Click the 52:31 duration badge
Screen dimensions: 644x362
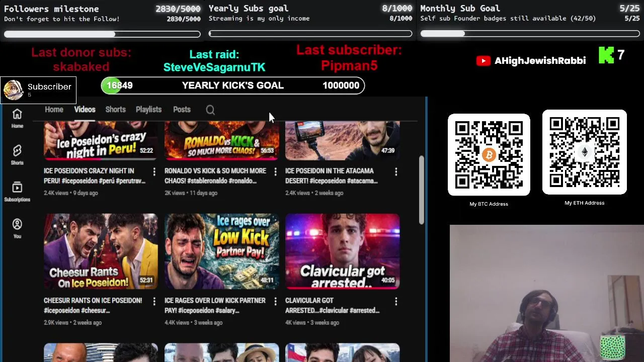[x=146, y=281]
